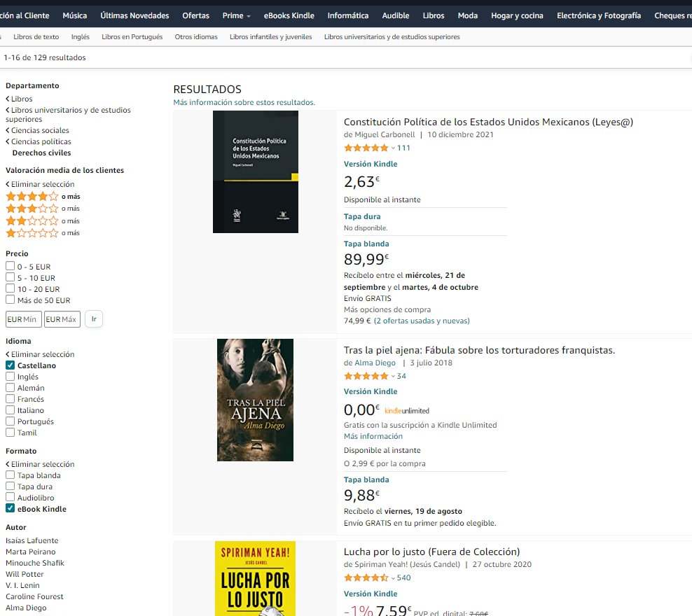This screenshot has height=616, width=692.
Task: Open Audible in the navigation bar
Action: point(396,15)
